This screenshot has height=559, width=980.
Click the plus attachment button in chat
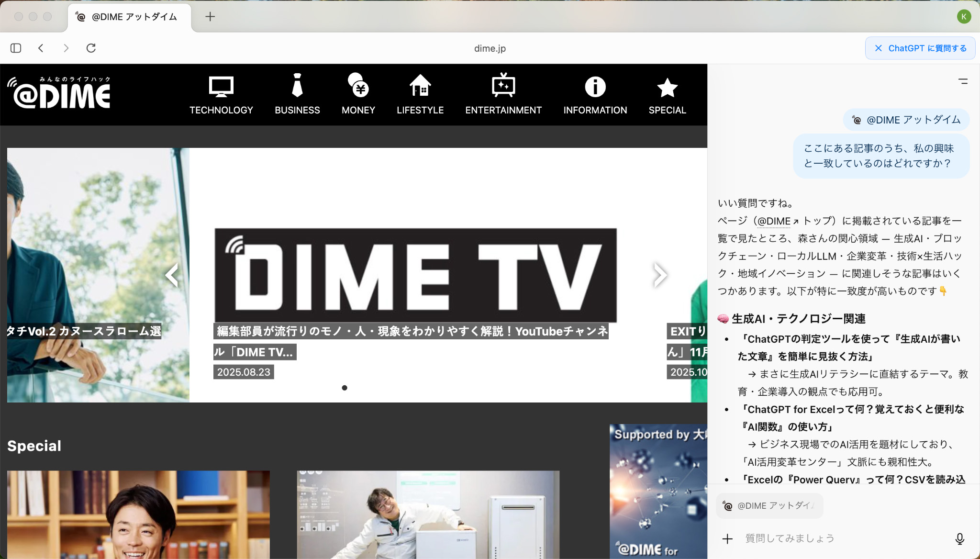tap(727, 539)
